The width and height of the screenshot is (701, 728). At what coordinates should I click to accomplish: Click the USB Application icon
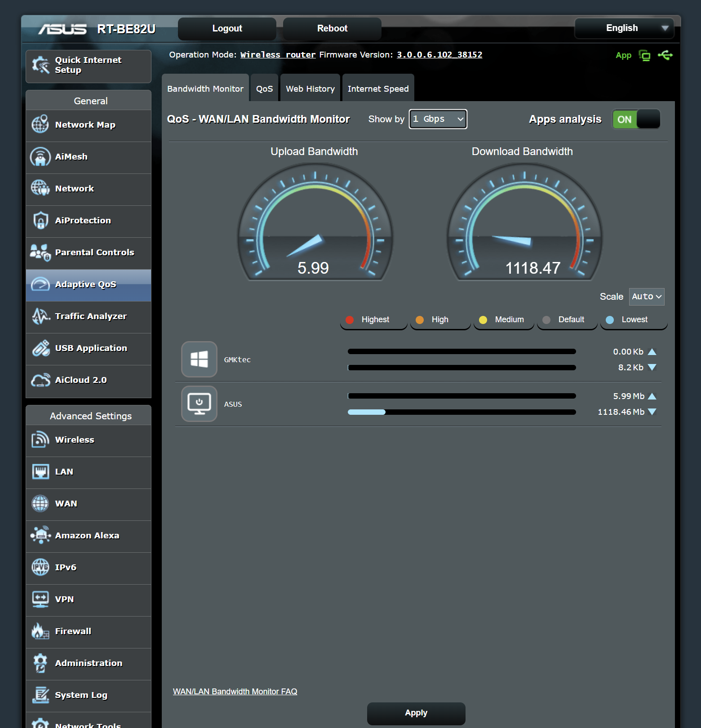pyautogui.click(x=40, y=348)
